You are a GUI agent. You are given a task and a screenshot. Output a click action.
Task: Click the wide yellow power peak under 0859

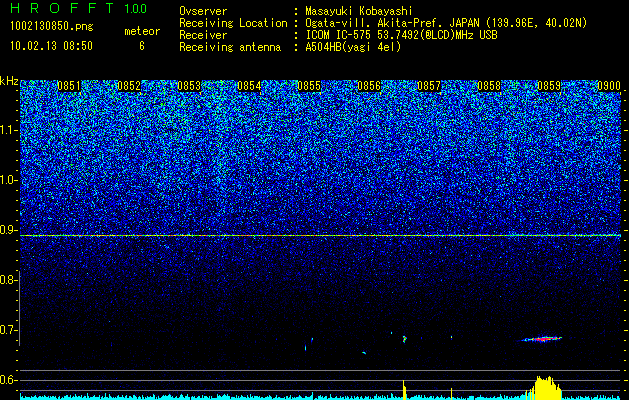click(x=544, y=388)
